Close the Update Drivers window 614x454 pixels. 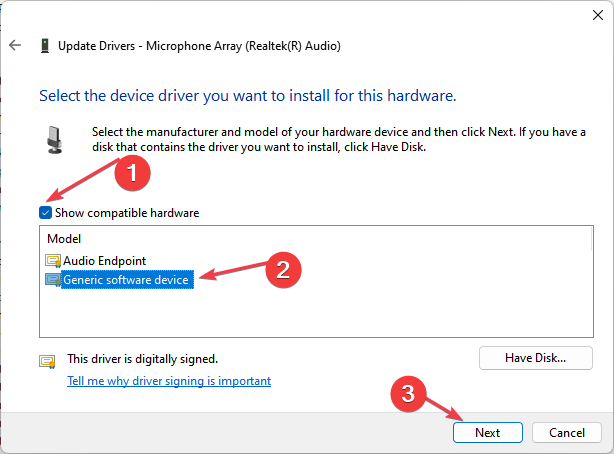[x=598, y=15]
